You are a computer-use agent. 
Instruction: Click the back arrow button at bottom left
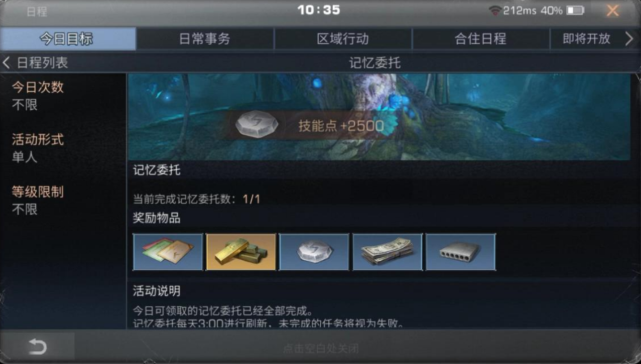37,346
